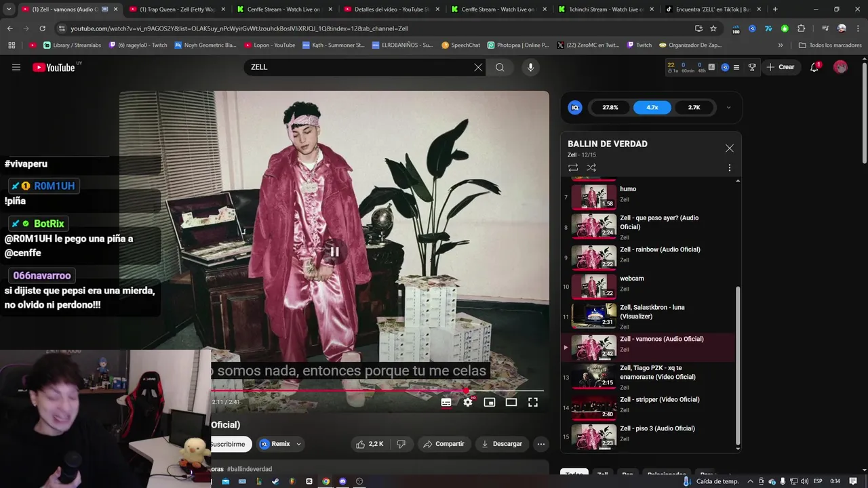Open the Chrome three-dot menu

858,28
